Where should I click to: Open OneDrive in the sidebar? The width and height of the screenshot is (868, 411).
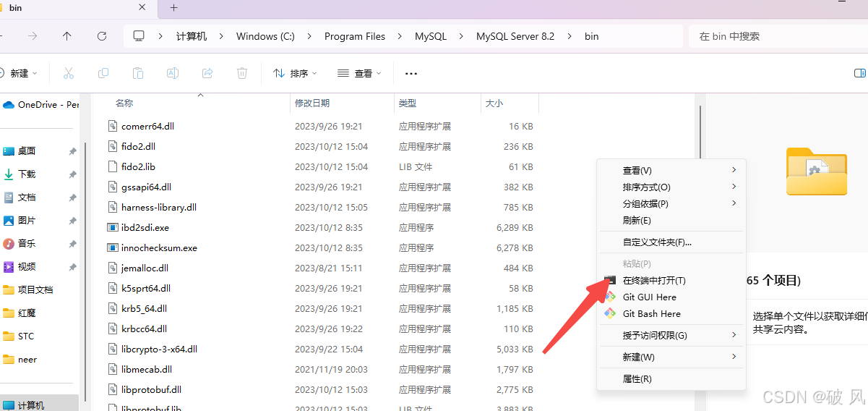[x=41, y=105]
